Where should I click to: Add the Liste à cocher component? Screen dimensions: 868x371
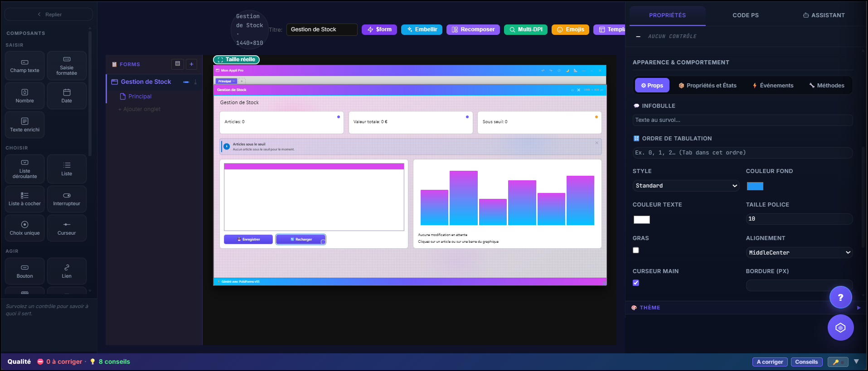pos(25,199)
